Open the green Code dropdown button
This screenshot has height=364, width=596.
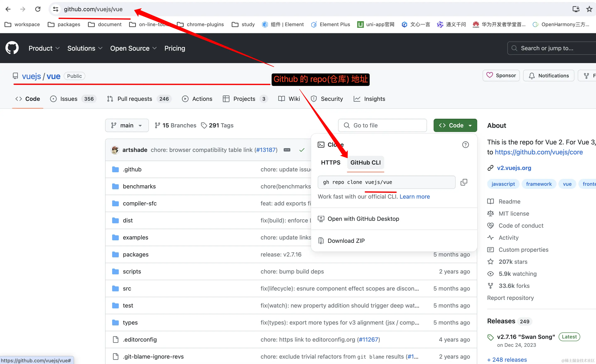(455, 125)
